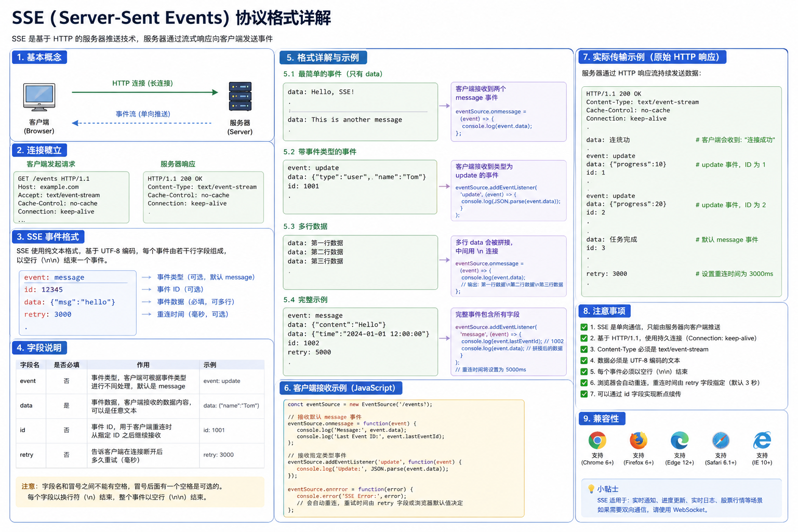Viewport: 798px width, 532px height.
Task: Click the '服务器响应' heading
Action: [x=178, y=164]
